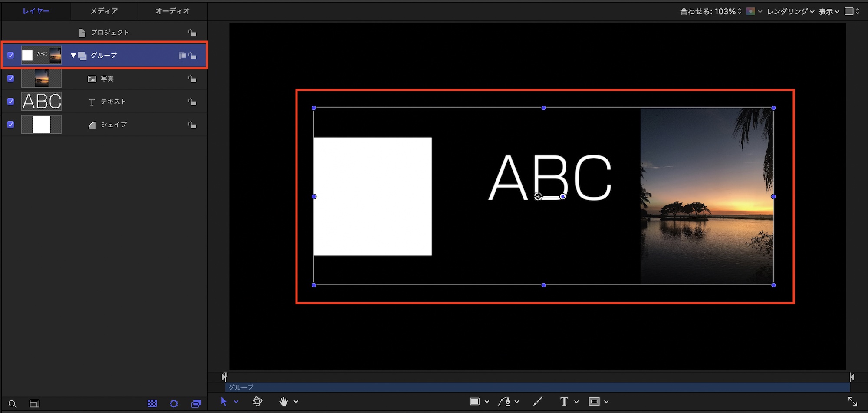Toggle the layer preview pane icon
The height and width of the screenshot is (413, 868).
click(x=35, y=404)
